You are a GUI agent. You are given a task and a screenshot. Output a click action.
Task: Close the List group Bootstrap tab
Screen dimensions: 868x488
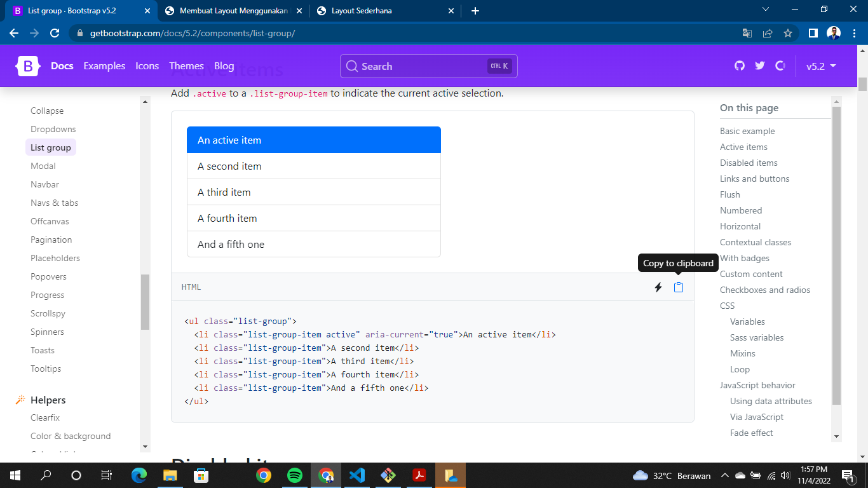click(147, 11)
